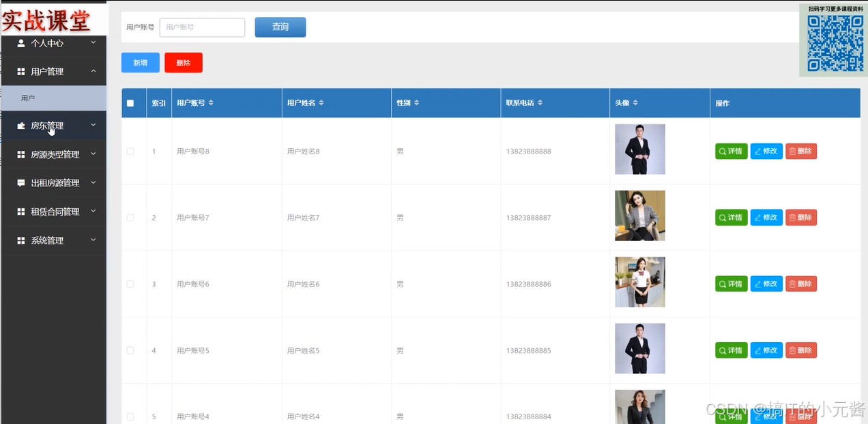Click the 系统管理 grid icon

pos(21,240)
